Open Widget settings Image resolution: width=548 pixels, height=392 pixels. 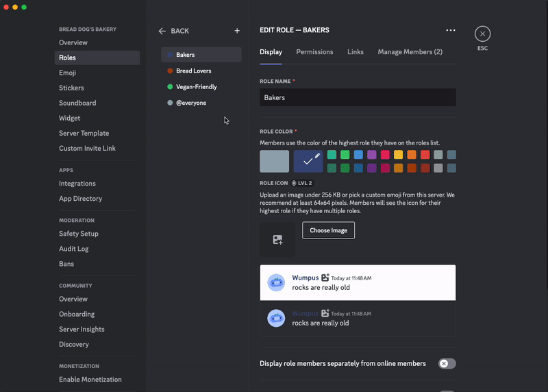[x=97, y=118]
